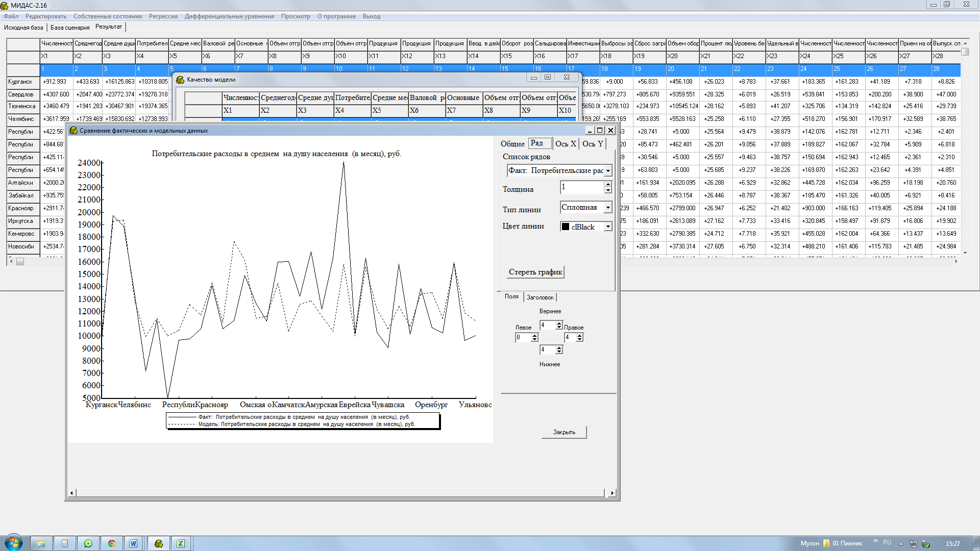The height and width of the screenshot is (551, 980).
Task: Open Google Chrome from the taskbar
Action: (x=111, y=543)
